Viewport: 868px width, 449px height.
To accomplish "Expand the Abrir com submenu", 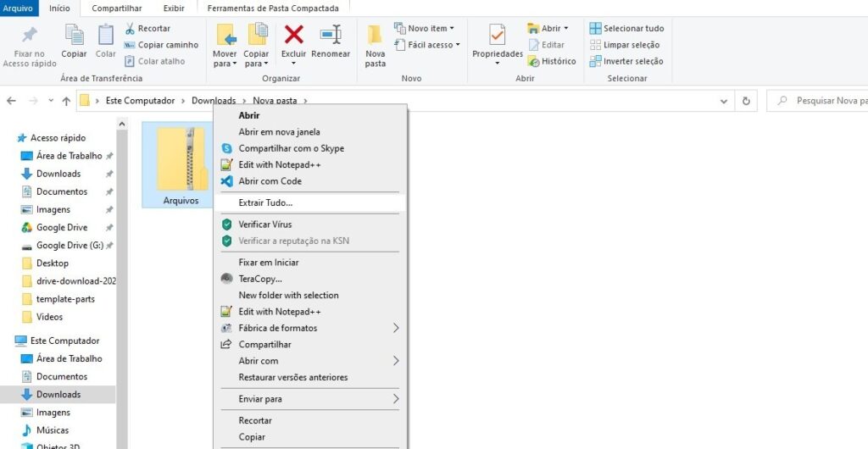I will click(310, 361).
